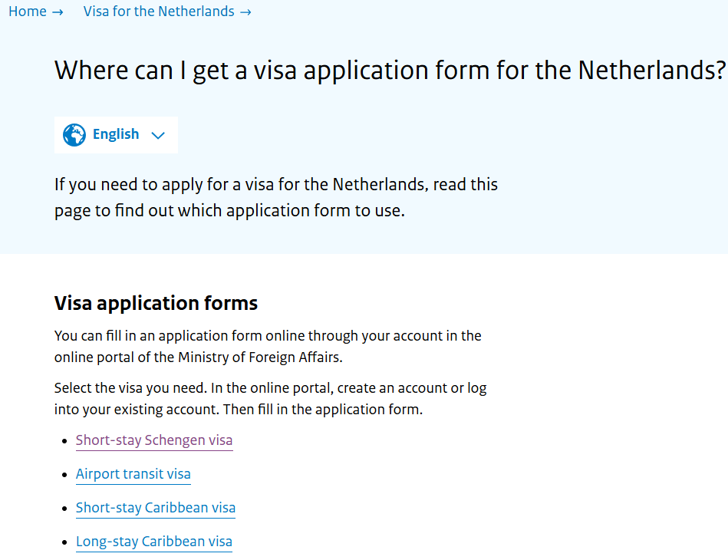The width and height of the screenshot is (728, 560).
Task: Select the Airport transit visa link
Action: 133,474
